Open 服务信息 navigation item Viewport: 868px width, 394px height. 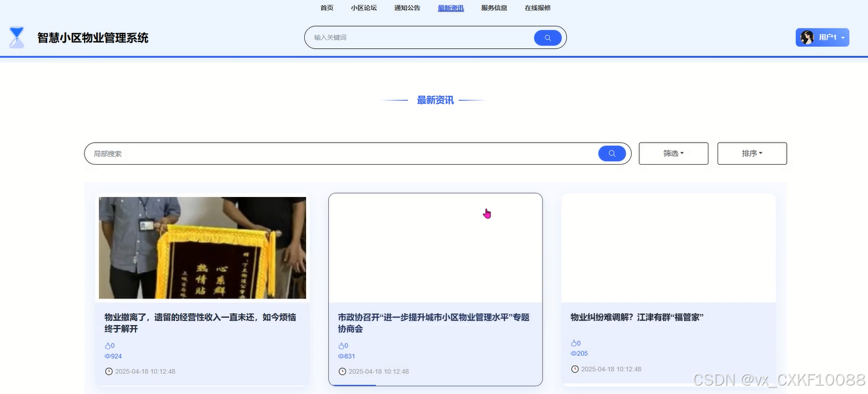click(494, 8)
